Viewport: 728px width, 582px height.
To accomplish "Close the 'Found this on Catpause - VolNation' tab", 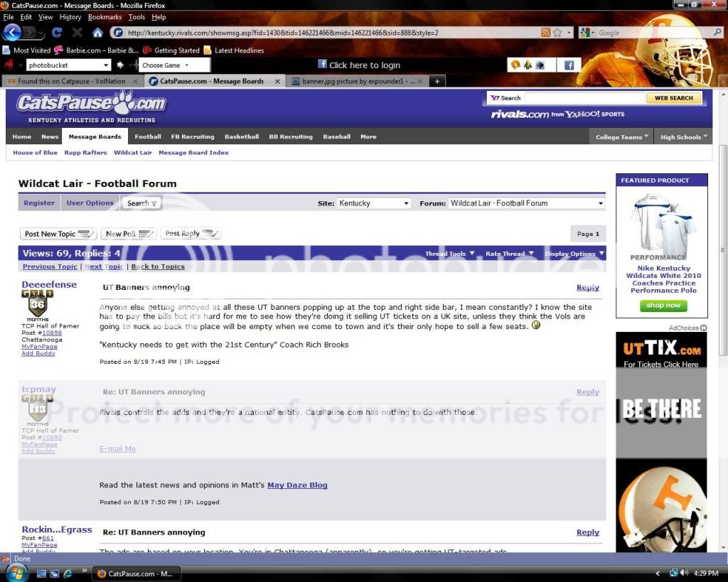I will click(135, 81).
